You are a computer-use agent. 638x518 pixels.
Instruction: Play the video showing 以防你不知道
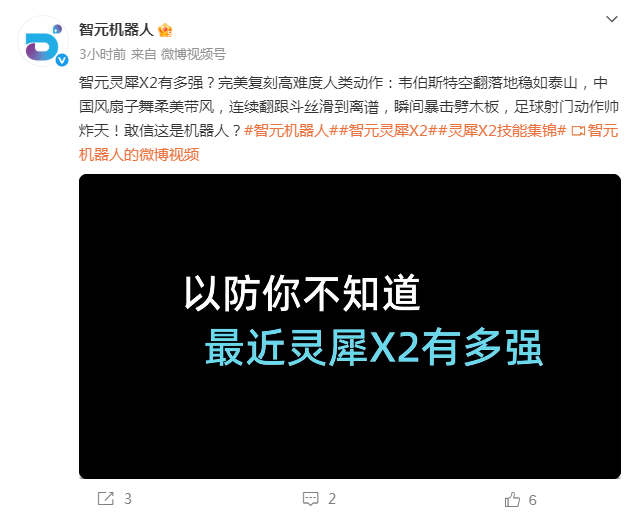[350, 326]
